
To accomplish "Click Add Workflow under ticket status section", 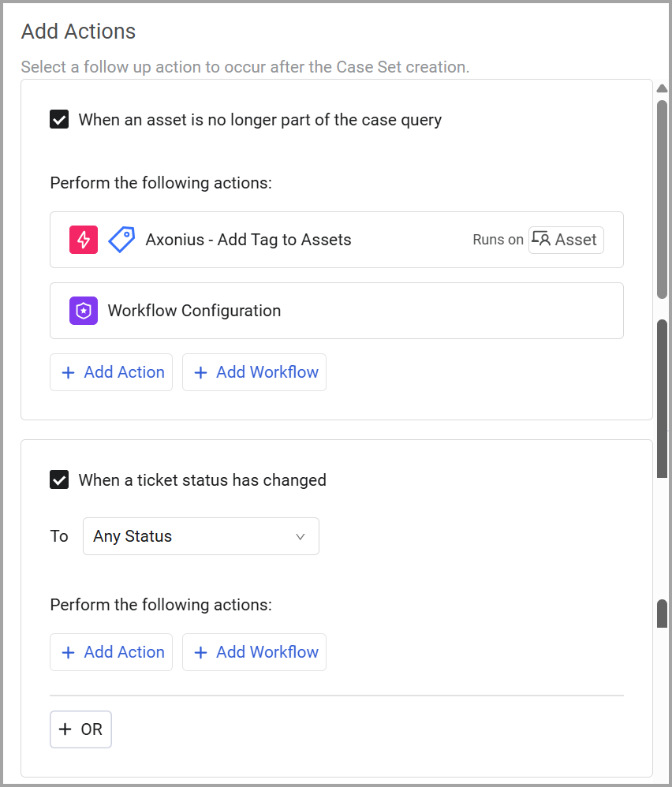I will 254,652.
